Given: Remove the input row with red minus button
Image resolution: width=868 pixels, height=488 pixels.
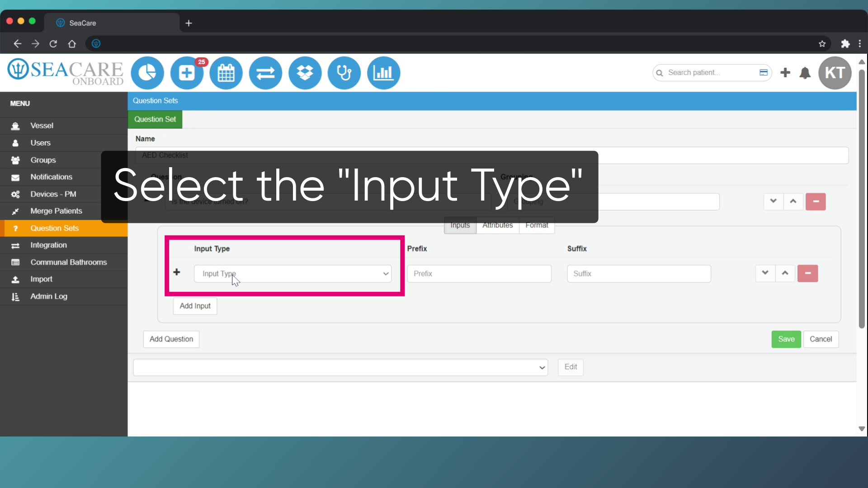Looking at the screenshot, I should (808, 273).
